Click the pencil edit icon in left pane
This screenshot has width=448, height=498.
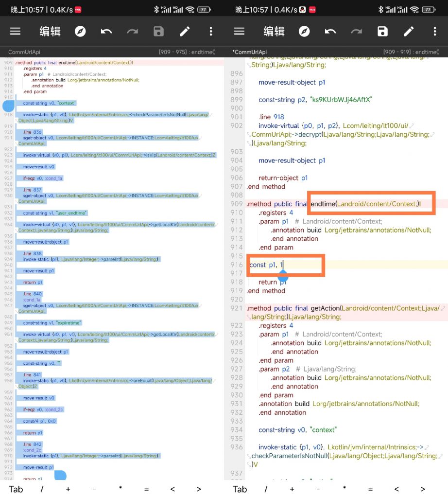(185, 32)
